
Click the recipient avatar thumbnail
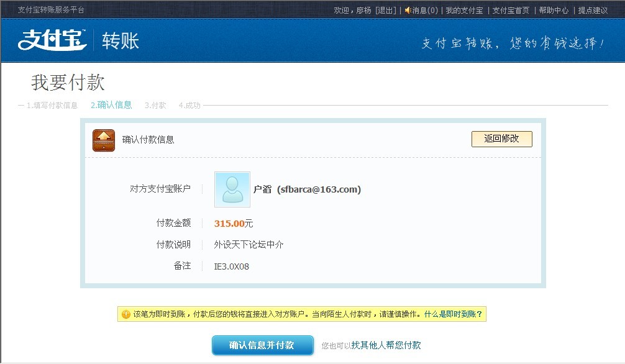pyautogui.click(x=232, y=189)
